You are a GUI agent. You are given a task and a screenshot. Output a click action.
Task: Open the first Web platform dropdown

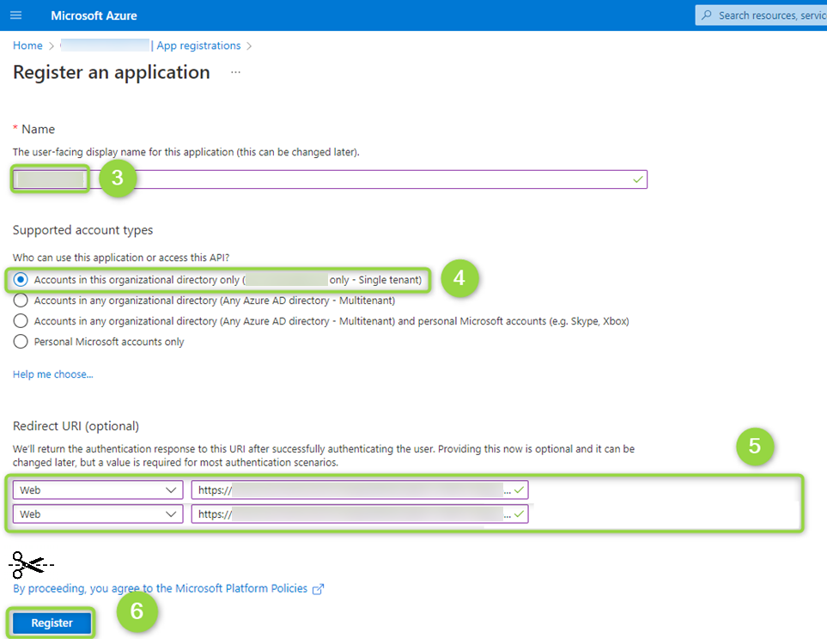pos(98,490)
